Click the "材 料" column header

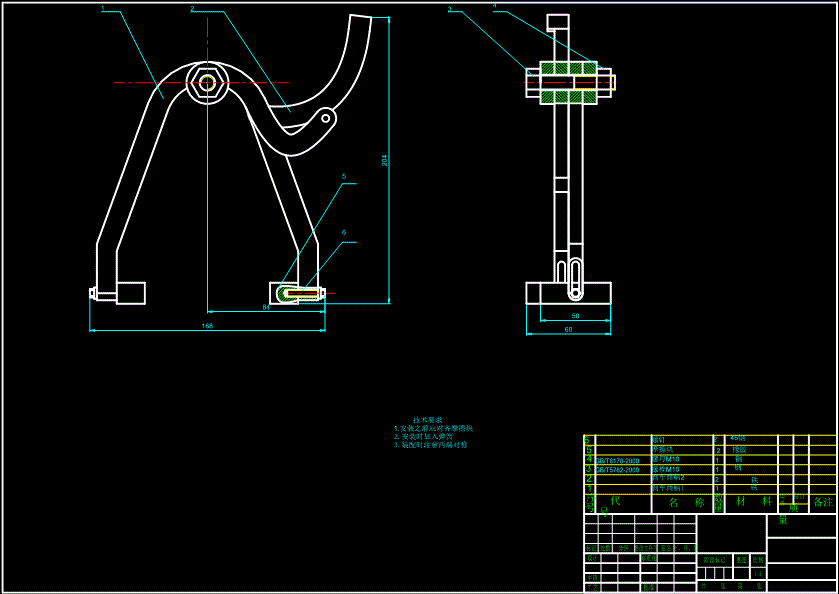pos(754,501)
